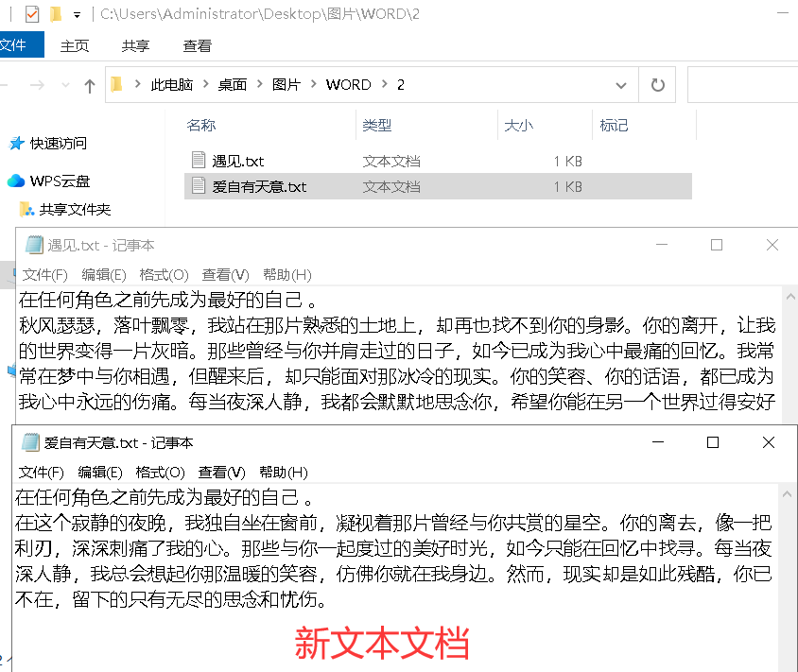Expand the chevron after 桌面 breadcrumb
The width and height of the screenshot is (798, 672).
click(260, 84)
